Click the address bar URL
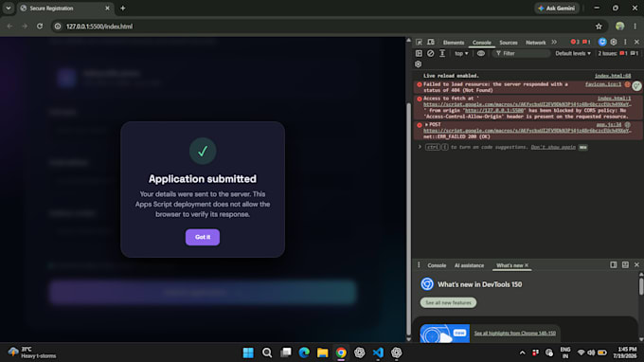The width and height of the screenshot is (644, 362). tap(99, 27)
